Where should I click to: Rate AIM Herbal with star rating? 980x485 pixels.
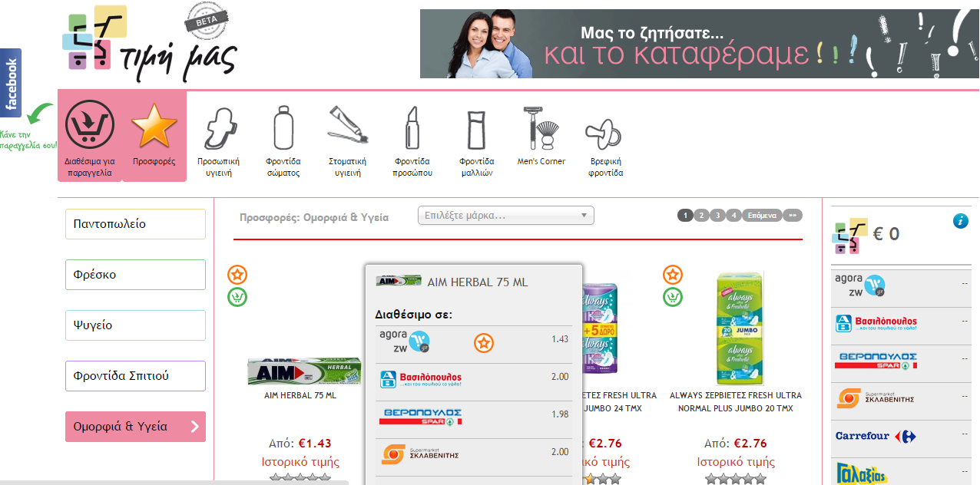tap(300, 479)
